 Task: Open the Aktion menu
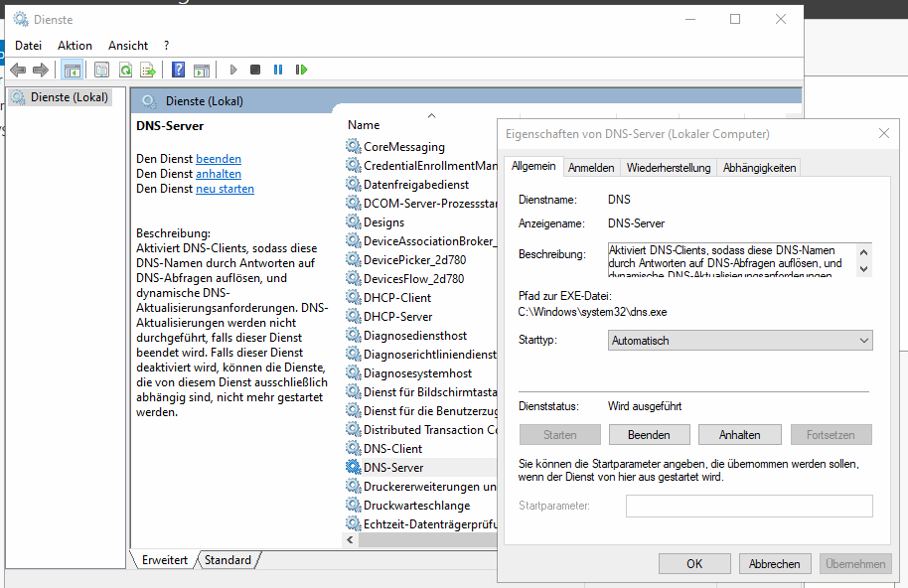pos(75,45)
